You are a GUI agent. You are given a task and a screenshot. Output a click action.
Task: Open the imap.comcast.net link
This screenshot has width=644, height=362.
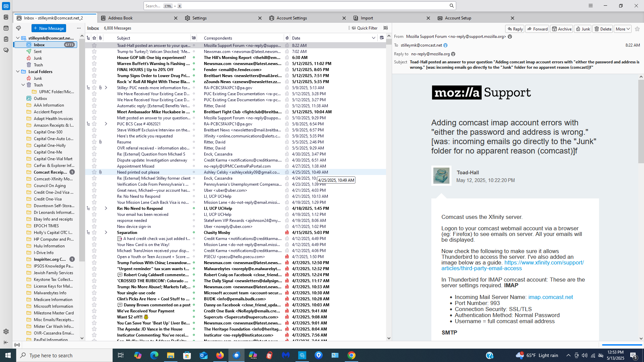coord(550,297)
